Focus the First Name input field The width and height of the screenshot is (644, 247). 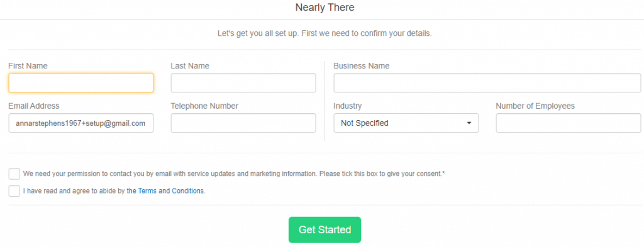pyautogui.click(x=81, y=83)
